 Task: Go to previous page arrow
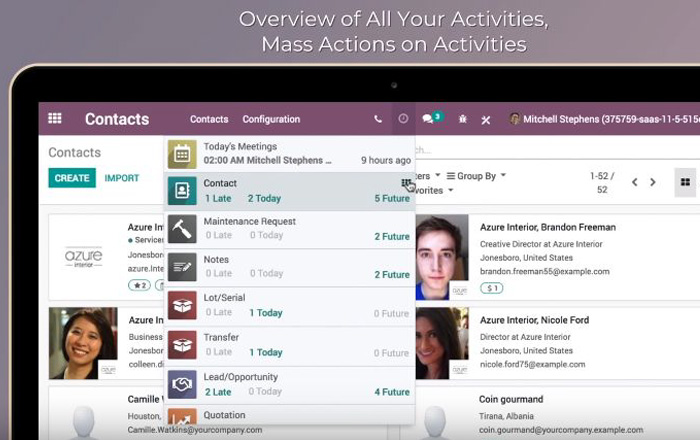[634, 182]
